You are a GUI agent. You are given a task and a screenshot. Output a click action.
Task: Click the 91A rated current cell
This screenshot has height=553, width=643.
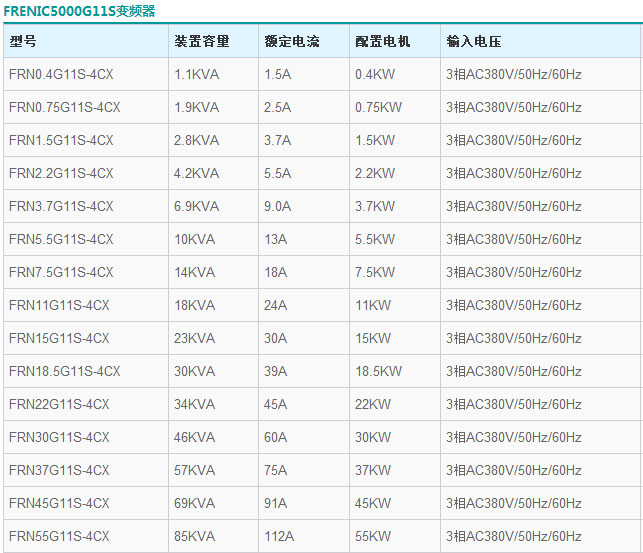[x=275, y=504]
